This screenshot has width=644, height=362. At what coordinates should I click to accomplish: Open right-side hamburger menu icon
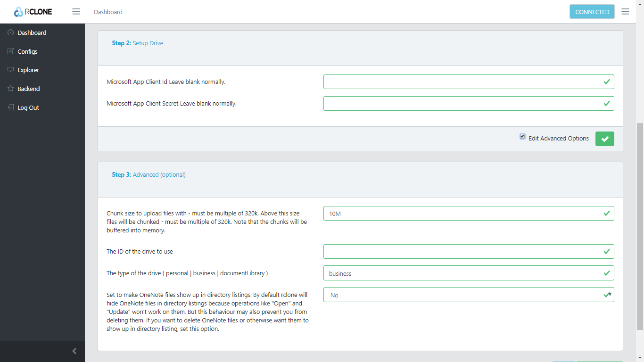point(625,12)
